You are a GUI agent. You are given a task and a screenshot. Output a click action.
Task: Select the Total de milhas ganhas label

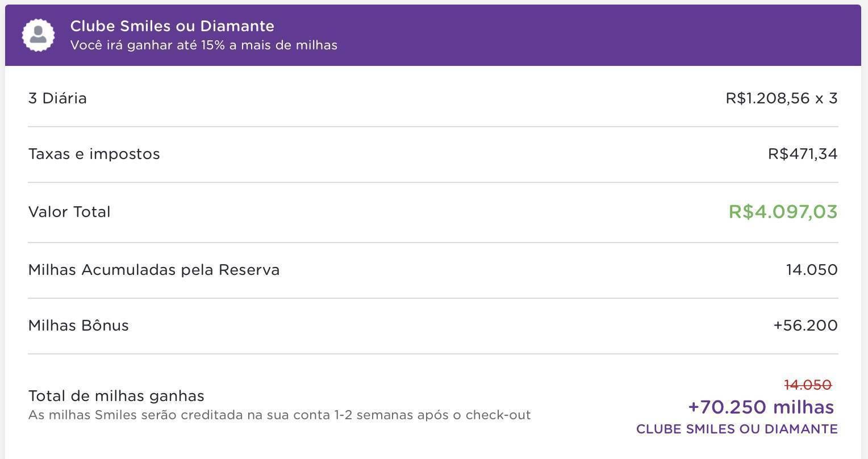pyautogui.click(x=116, y=396)
